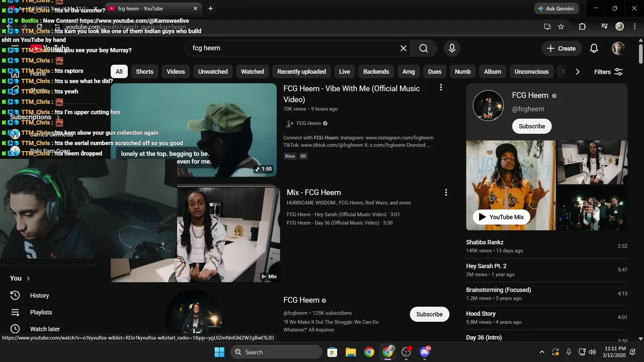Launch Microsoft Store from taskbar
Screen dimensions: 644x362
click(x=332, y=352)
